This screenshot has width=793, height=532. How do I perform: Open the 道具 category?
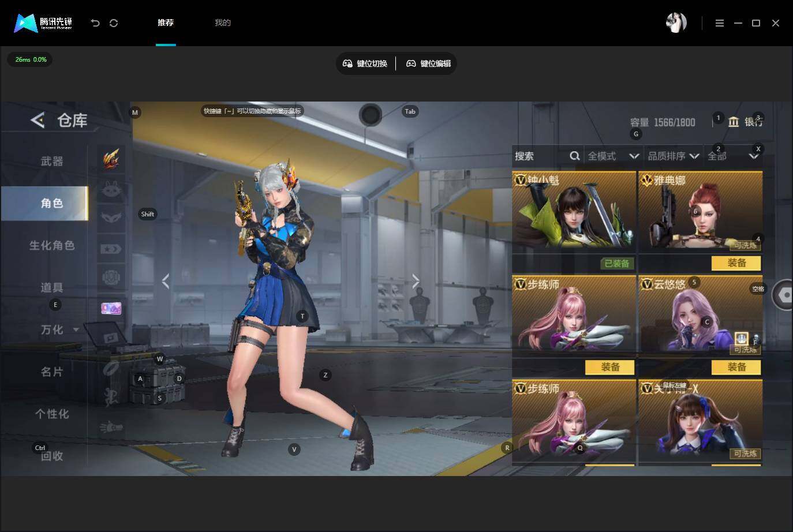pos(52,287)
